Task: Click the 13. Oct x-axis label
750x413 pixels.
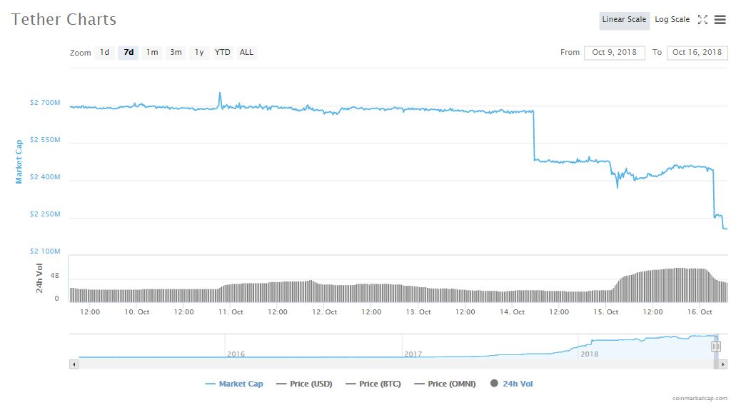Action: coord(418,312)
